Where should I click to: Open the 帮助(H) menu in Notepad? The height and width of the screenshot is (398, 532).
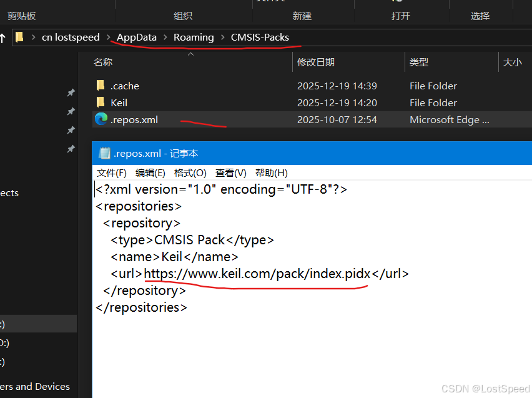click(x=272, y=173)
